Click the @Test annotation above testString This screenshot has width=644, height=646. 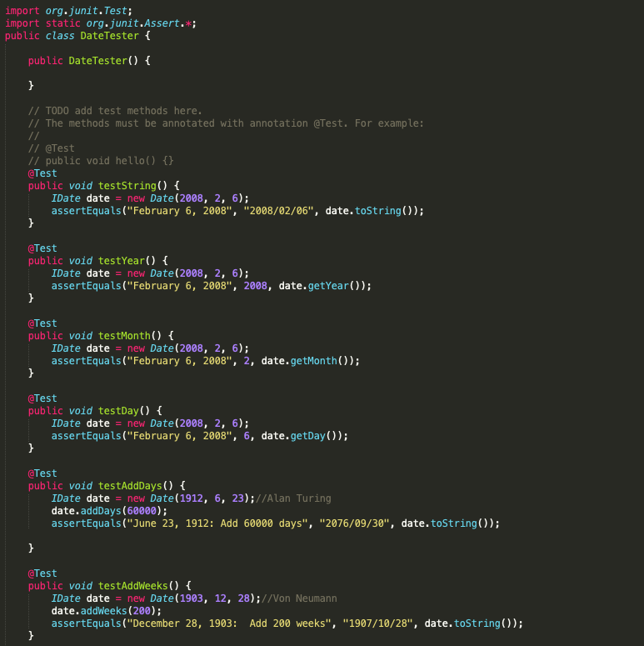pyautogui.click(x=42, y=173)
